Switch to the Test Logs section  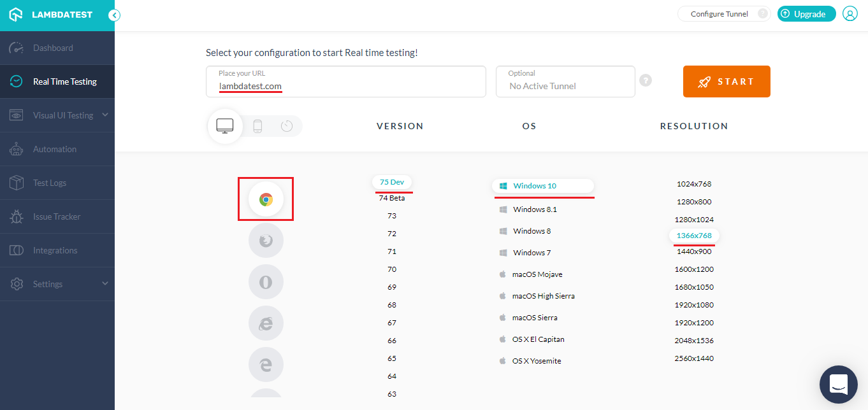tap(52, 183)
